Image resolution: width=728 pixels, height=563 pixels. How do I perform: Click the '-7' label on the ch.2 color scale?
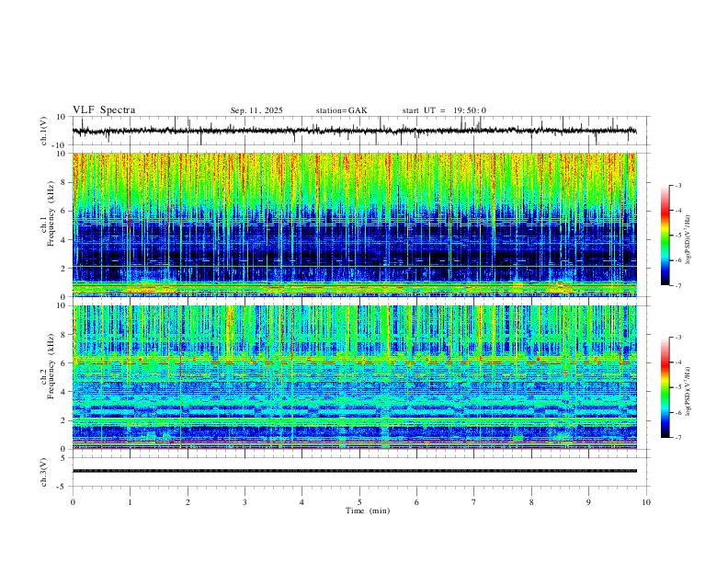tap(677, 438)
